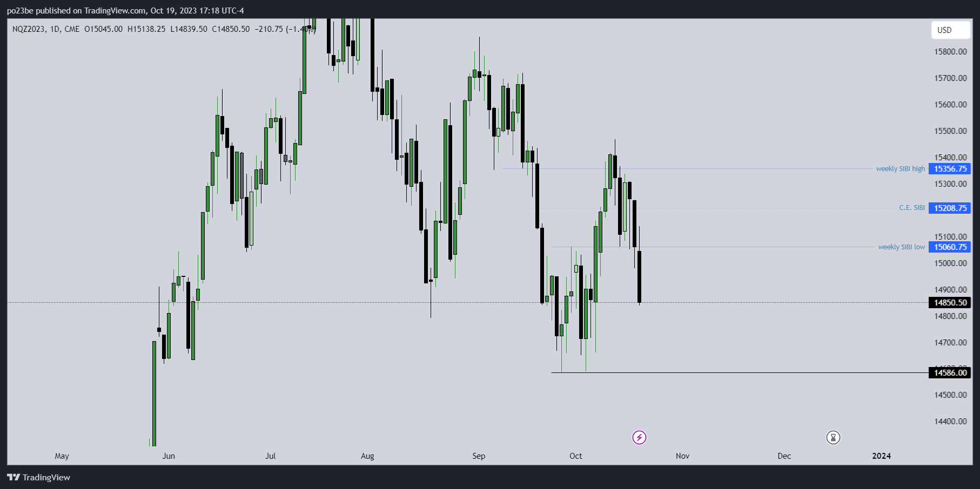Click the "C.E. SIBI" text label

[911, 208]
